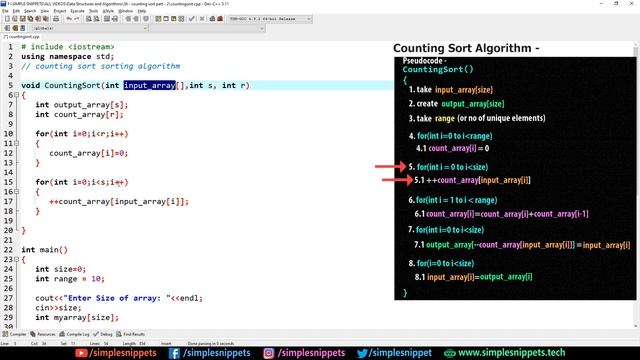Screen dimensions: 640x360
Task: Open the Help menu
Action: click(x=142, y=11)
